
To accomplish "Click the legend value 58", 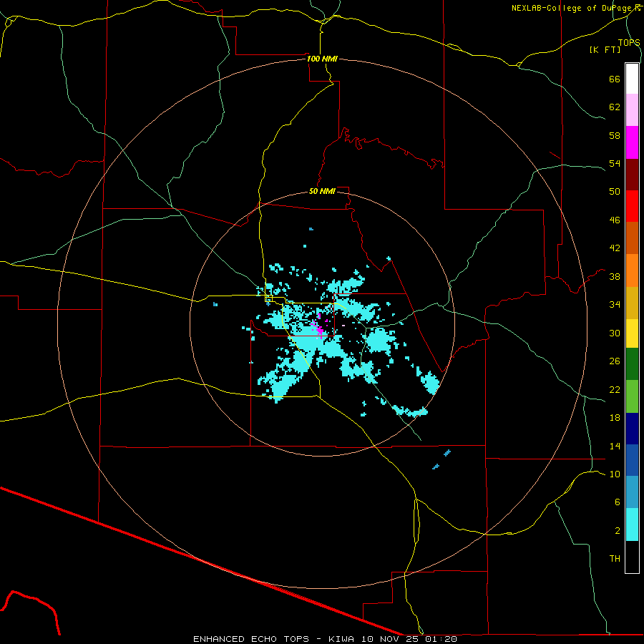I will click(615, 135).
